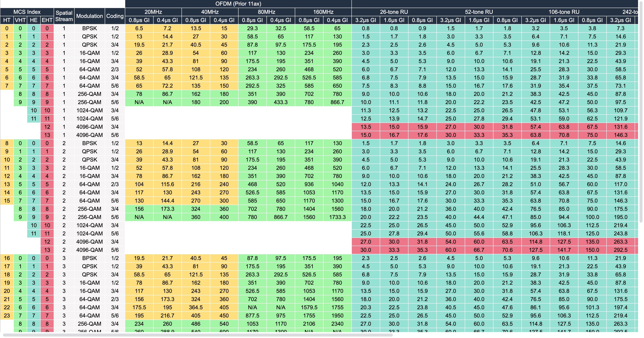Click the cell with value 433.3

pyautogui.click(x=280, y=102)
